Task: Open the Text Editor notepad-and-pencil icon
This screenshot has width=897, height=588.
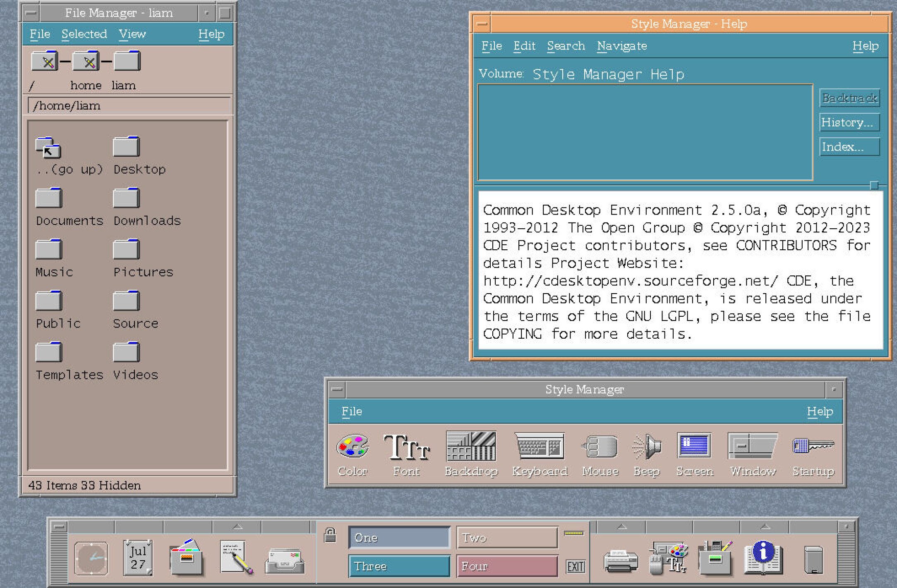Action: [236, 557]
